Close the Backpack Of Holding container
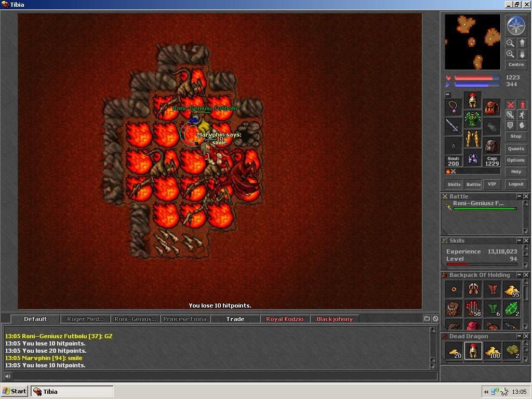The image size is (532, 399). (526, 275)
